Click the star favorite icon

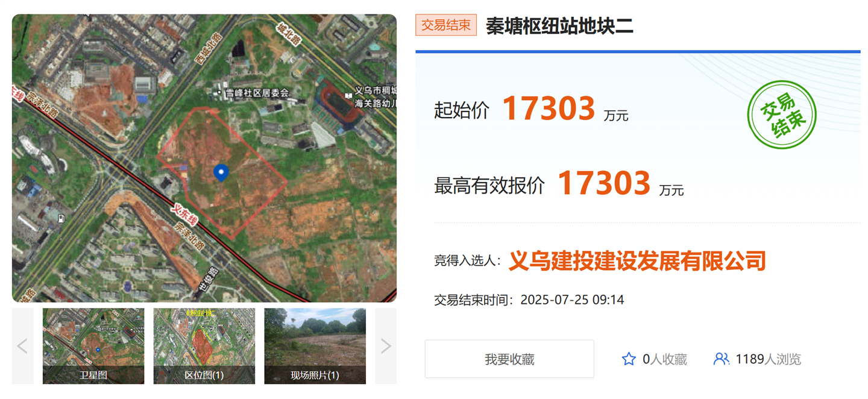click(629, 359)
